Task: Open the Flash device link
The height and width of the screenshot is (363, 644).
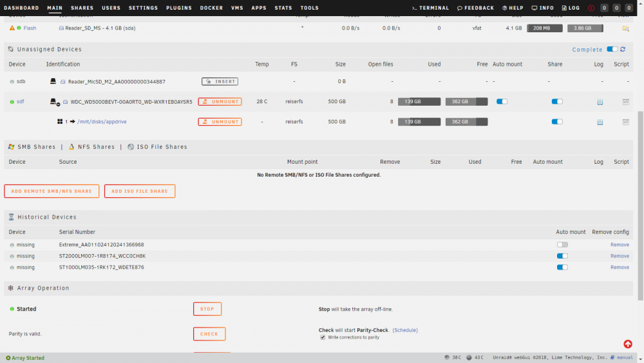Action: click(x=30, y=28)
